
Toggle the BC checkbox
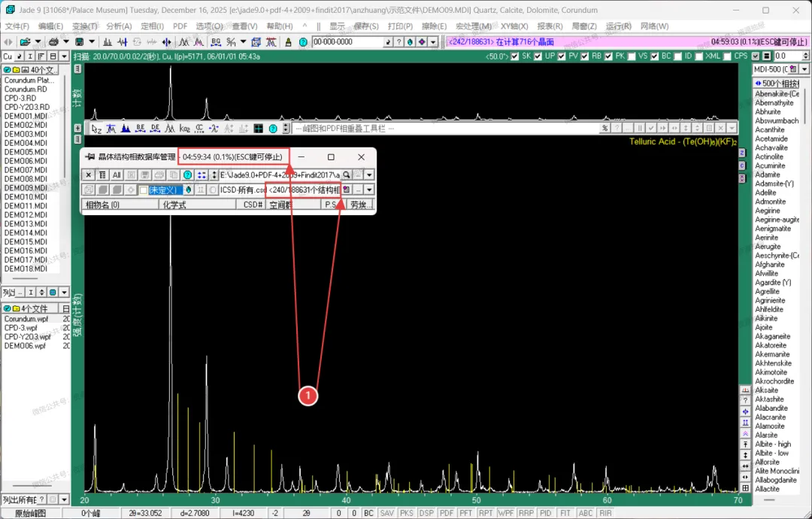click(x=655, y=56)
